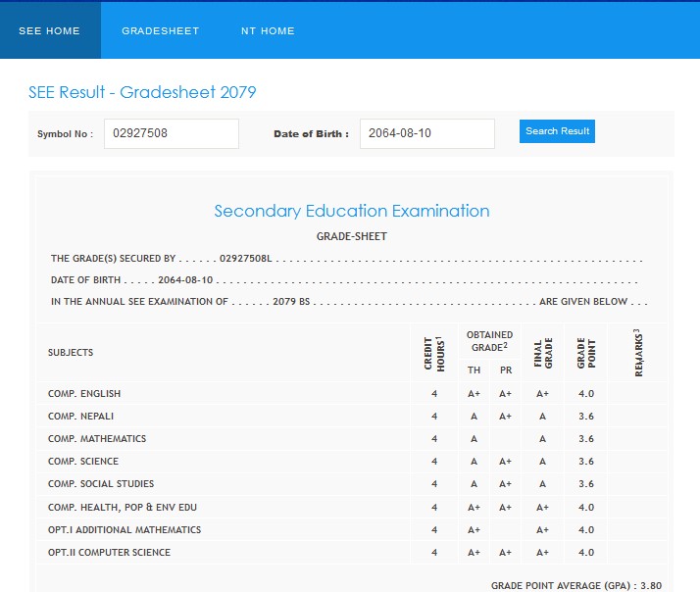
Task: Click the Secondary Education Examination title
Action: pos(351,211)
